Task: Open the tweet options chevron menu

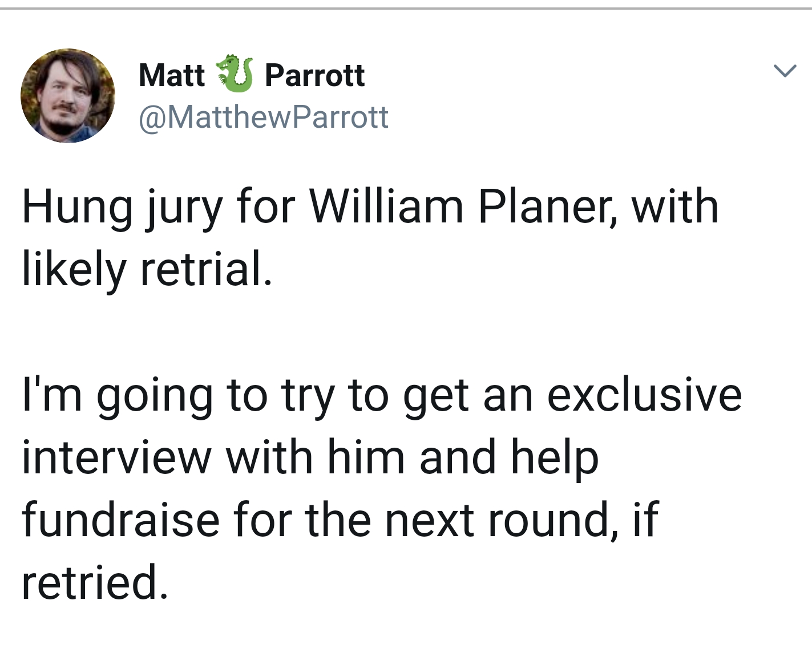Action: click(x=785, y=71)
